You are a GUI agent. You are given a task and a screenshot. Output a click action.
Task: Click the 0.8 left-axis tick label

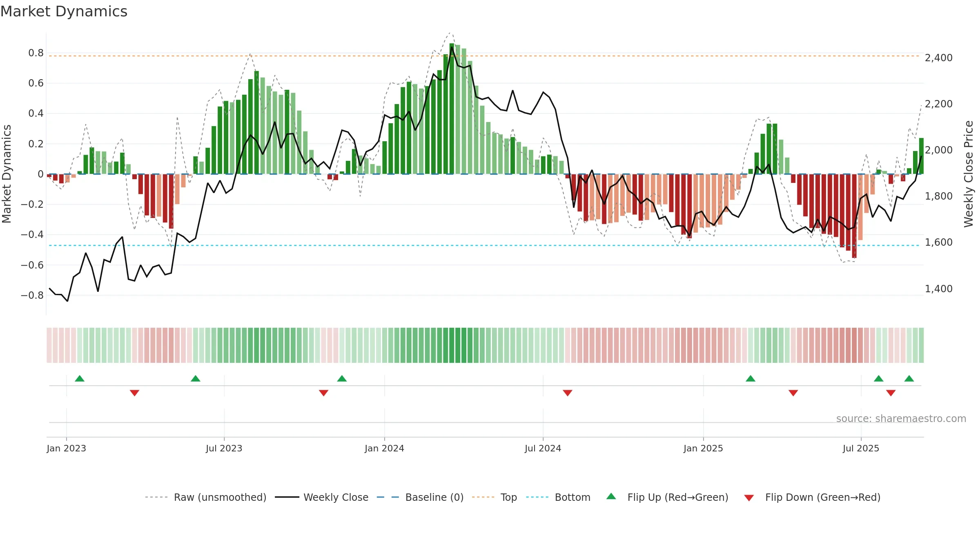coord(36,53)
